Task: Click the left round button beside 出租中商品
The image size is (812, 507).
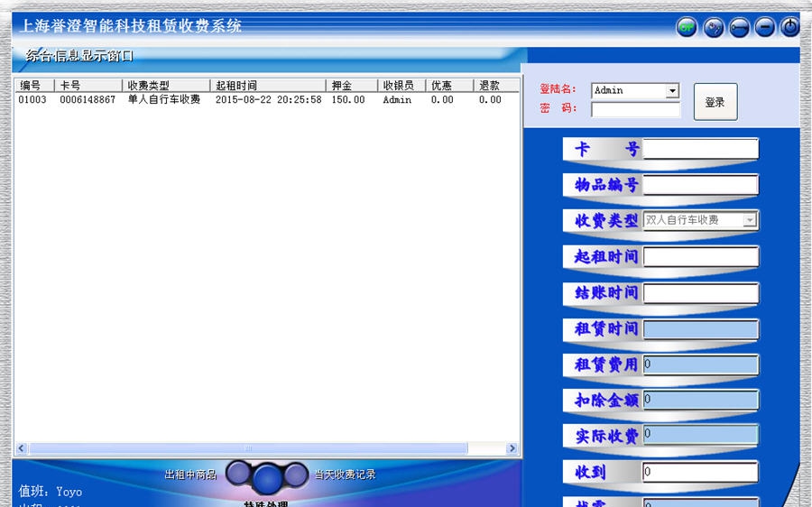Action: pos(237,474)
